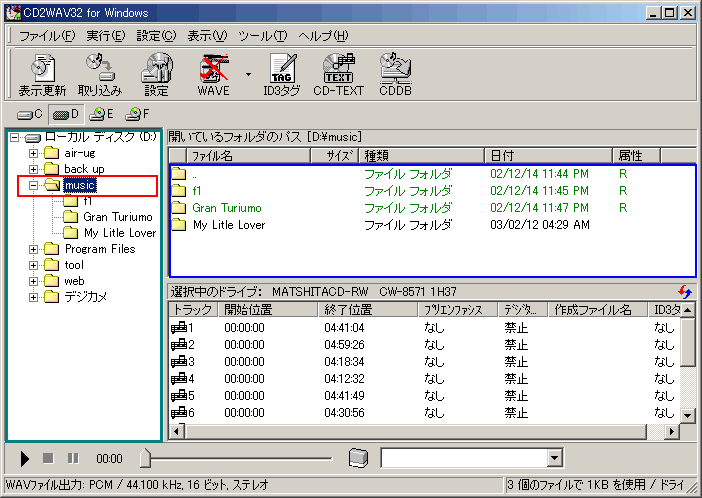702x498 pixels.
Task: Open the WAVE format dropdown arrow
Action: (247, 74)
